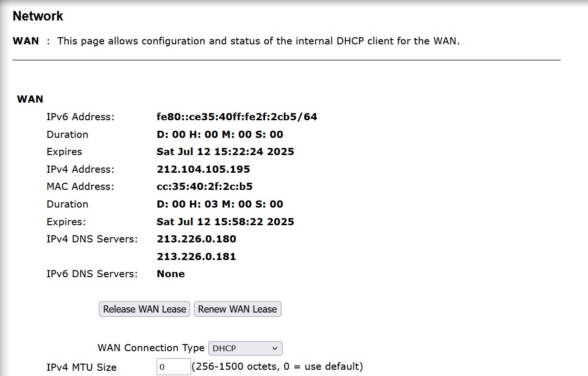Click the second DNS server 213.226.0.181
The image size is (588, 376).
coord(196,257)
